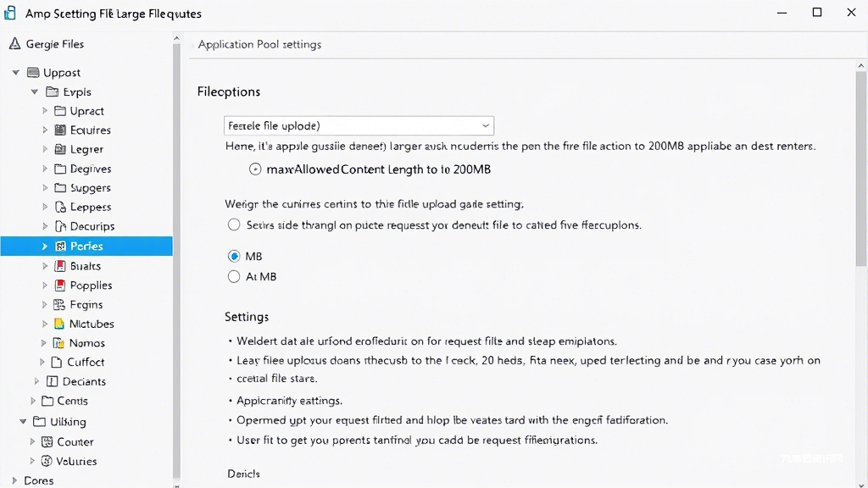Click the Leppess file icon
Image resolution: width=868 pixels, height=488 pixels.
point(60,207)
